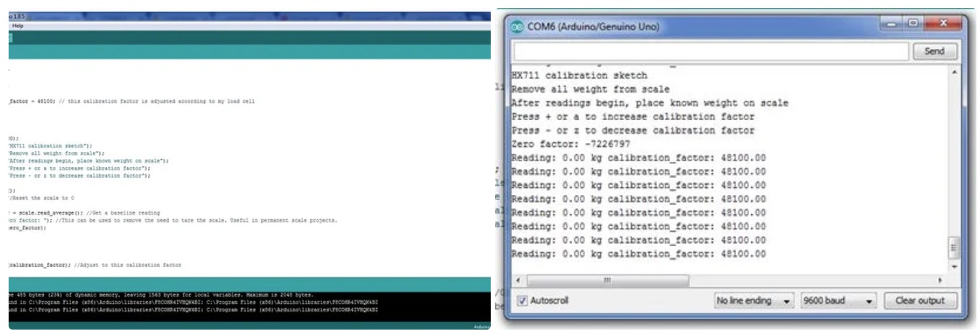The width and height of the screenshot is (980, 331).
Task: Click the 'Zero factor: -7226797' output line
Action: pyautogui.click(x=571, y=144)
